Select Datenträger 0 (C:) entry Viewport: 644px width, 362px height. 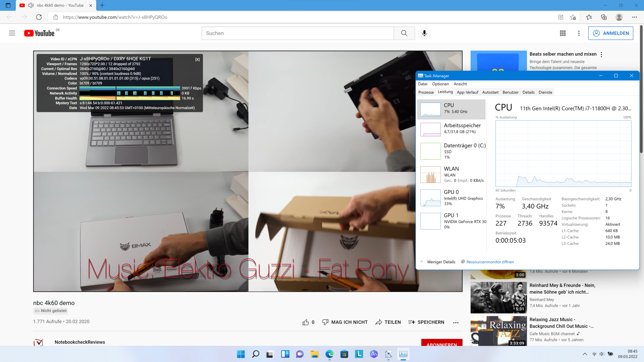coord(451,151)
